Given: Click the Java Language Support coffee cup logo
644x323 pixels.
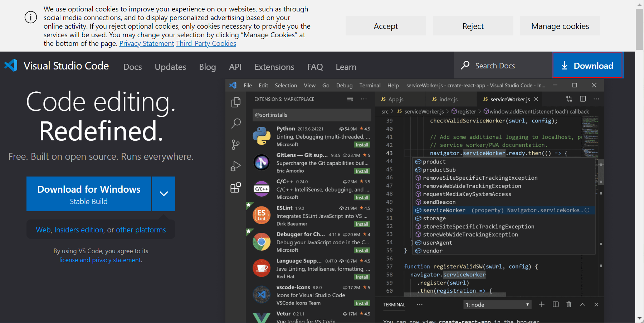Looking at the screenshot, I should click(262, 268).
